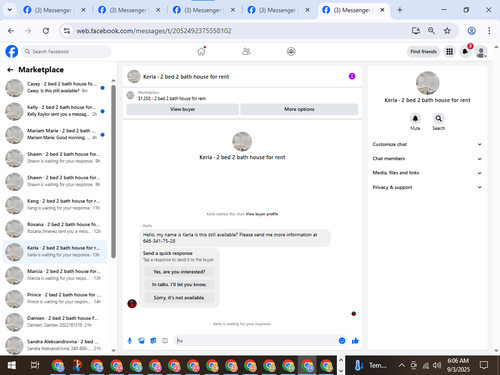
Task: Open the browser zoom magnifier icon
Action: [x=431, y=31]
